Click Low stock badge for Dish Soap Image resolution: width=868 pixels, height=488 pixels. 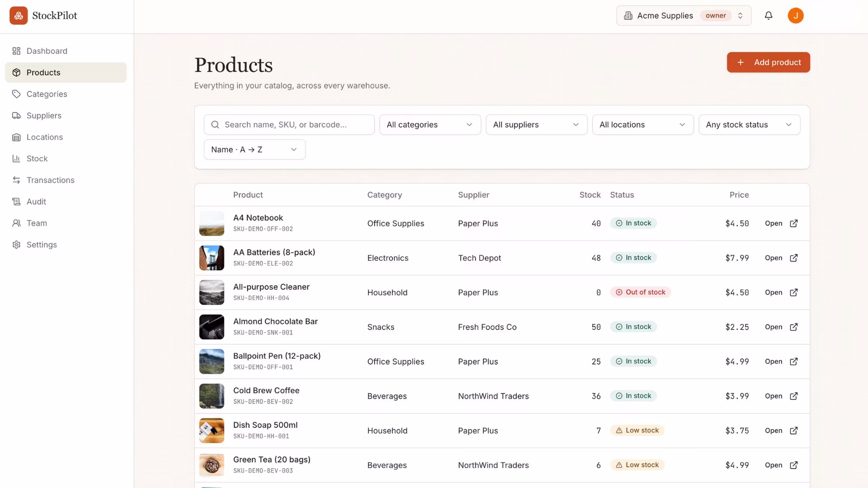pyautogui.click(x=637, y=431)
